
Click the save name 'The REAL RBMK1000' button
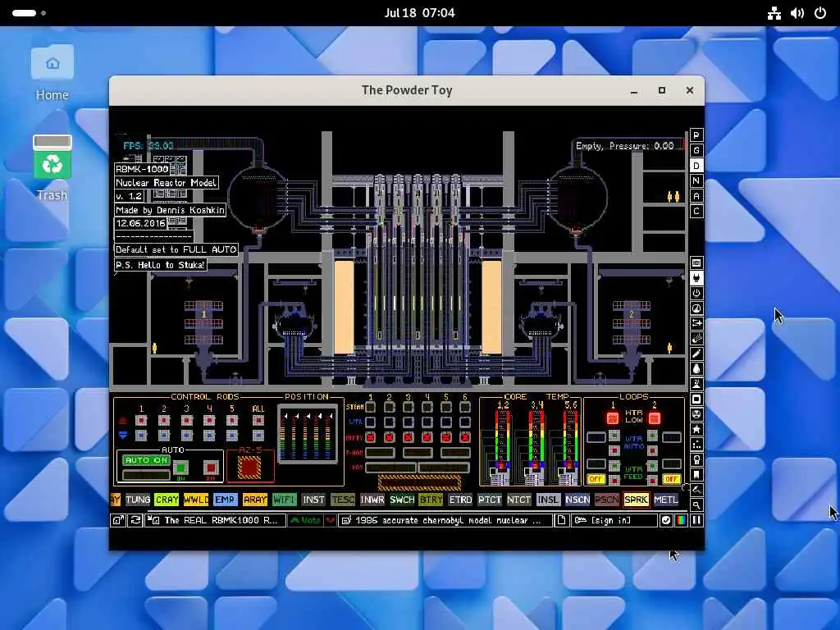click(216, 520)
